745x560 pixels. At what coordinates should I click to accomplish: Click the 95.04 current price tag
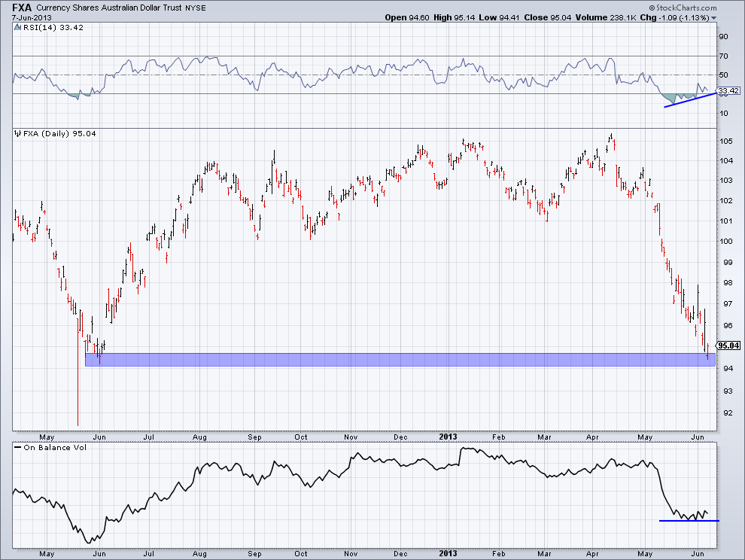pos(728,345)
